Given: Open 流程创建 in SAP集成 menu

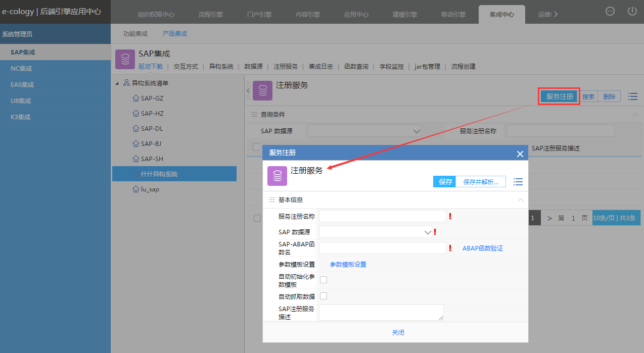Looking at the screenshot, I should 464,67.
